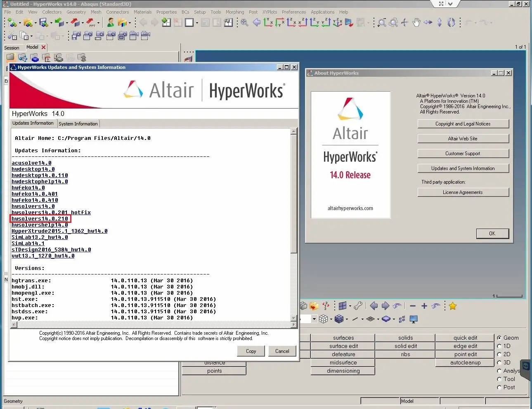The width and height of the screenshot is (532, 409).
Task: Expand the Save Model icon dropdown arrow
Action: pos(51,23)
